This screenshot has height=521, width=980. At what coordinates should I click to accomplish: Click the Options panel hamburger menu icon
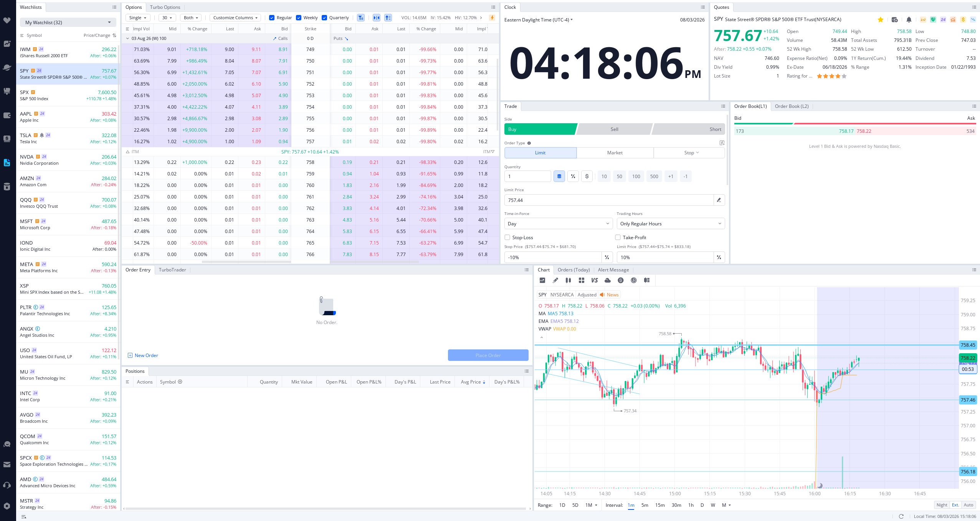click(x=493, y=7)
